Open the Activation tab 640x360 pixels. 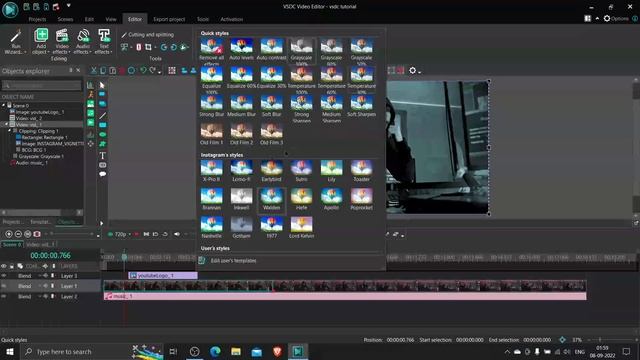pos(231,19)
